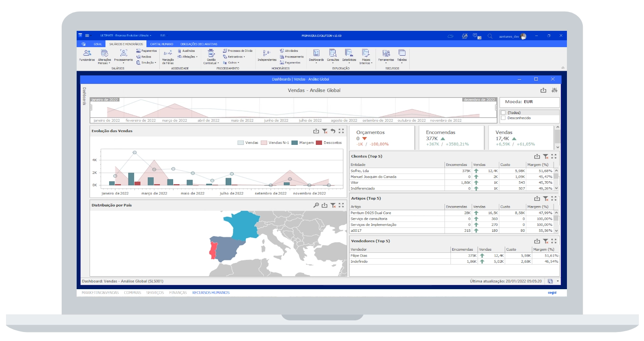Open the notifications icon with badge 2

tap(477, 36)
